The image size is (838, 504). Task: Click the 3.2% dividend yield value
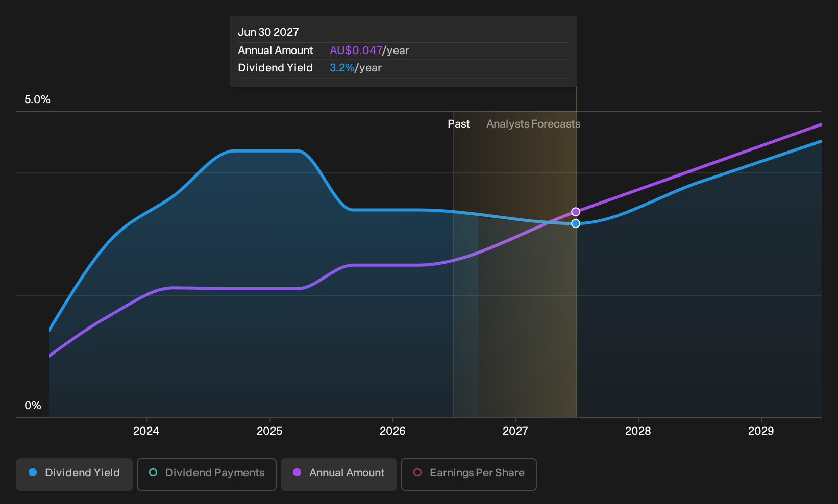tap(342, 68)
